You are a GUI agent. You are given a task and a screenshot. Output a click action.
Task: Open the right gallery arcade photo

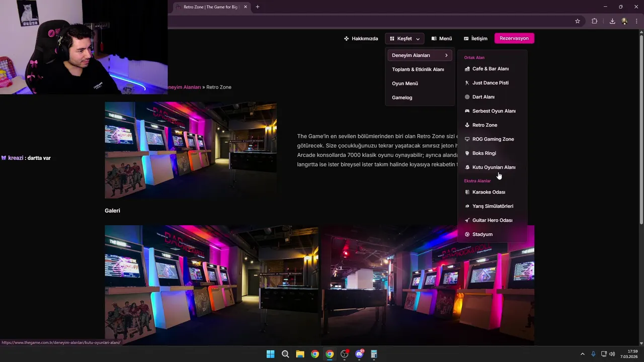click(x=428, y=286)
